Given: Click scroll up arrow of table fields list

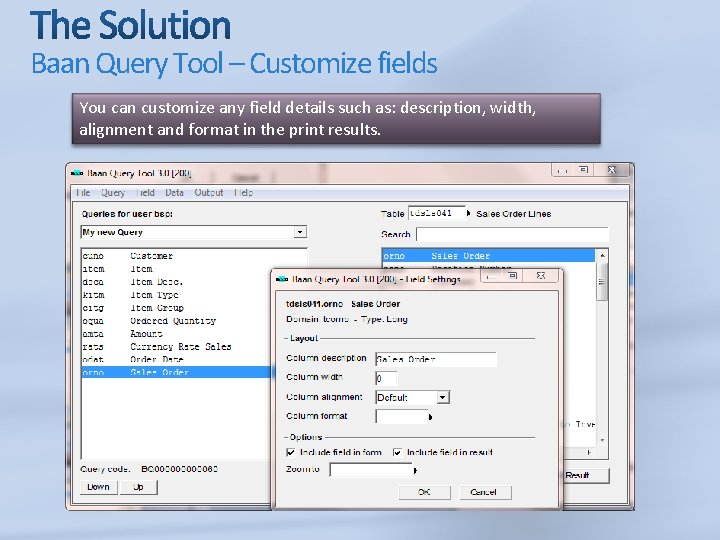Looking at the screenshot, I should click(602, 255).
